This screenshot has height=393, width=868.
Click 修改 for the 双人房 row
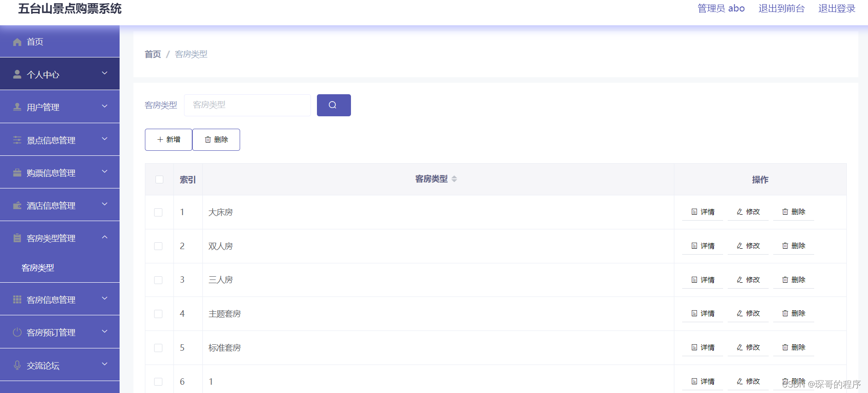[748, 246]
